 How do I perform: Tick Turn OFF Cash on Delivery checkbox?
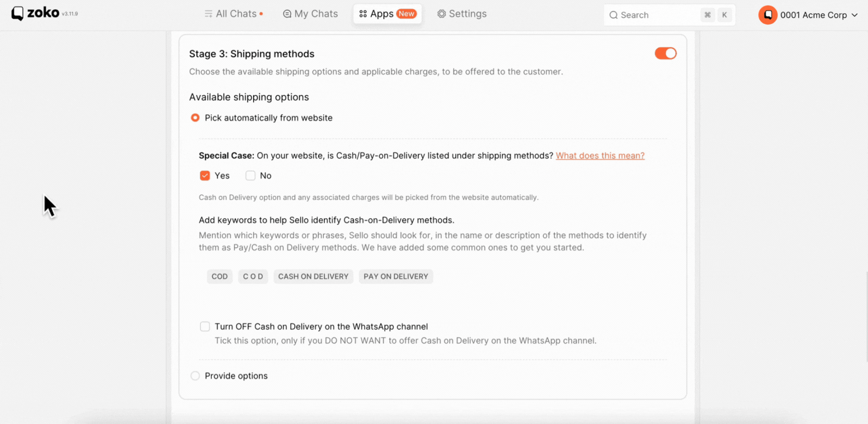(x=205, y=327)
